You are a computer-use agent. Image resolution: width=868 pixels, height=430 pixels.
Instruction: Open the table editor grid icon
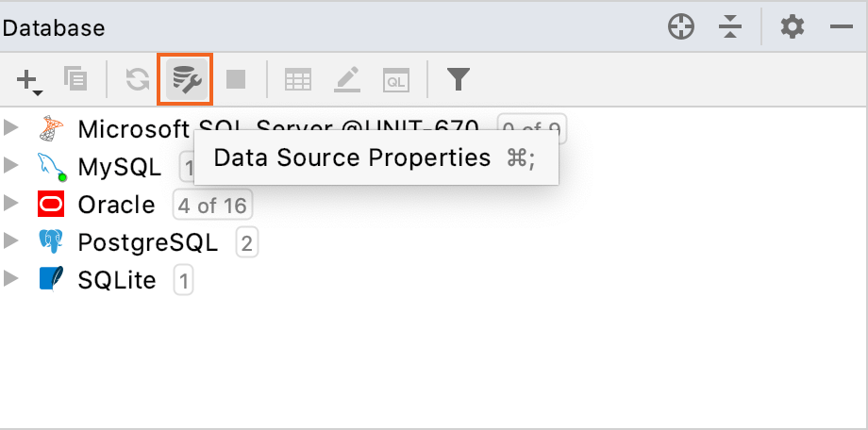coord(298,80)
